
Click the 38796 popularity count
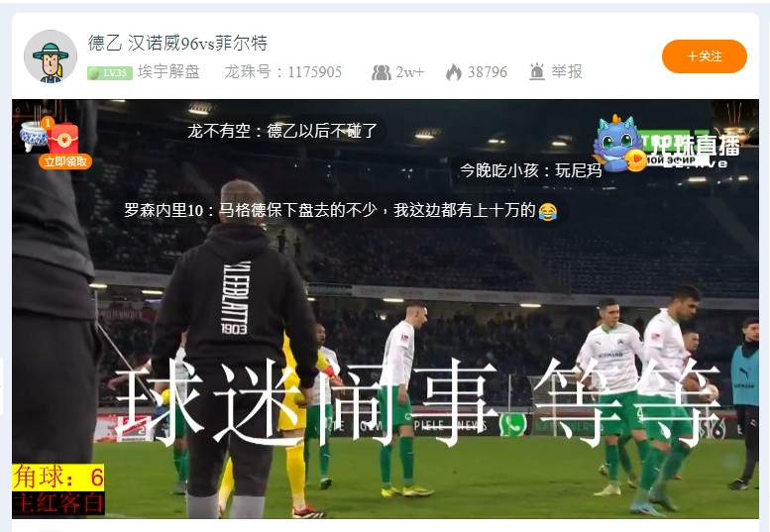coord(488,72)
